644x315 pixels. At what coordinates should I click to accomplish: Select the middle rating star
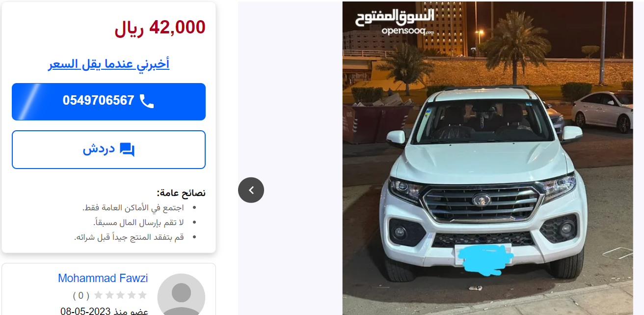pos(120,295)
